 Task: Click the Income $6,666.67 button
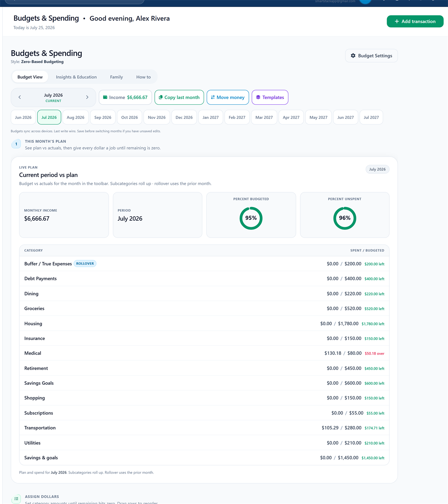(125, 97)
